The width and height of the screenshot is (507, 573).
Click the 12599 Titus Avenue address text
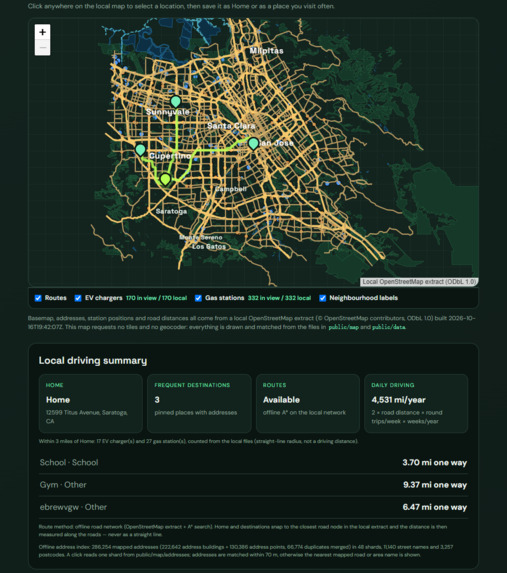click(87, 417)
